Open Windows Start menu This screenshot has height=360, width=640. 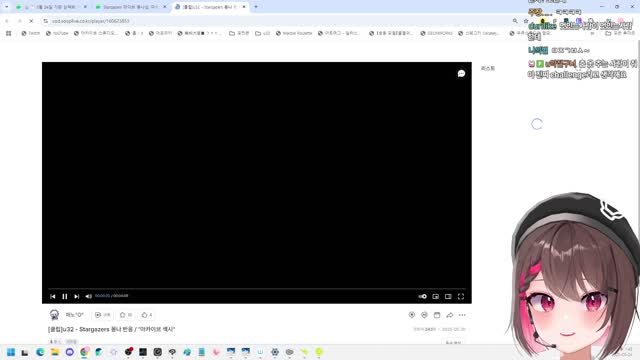pyautogui.click(x=11, y=352)
